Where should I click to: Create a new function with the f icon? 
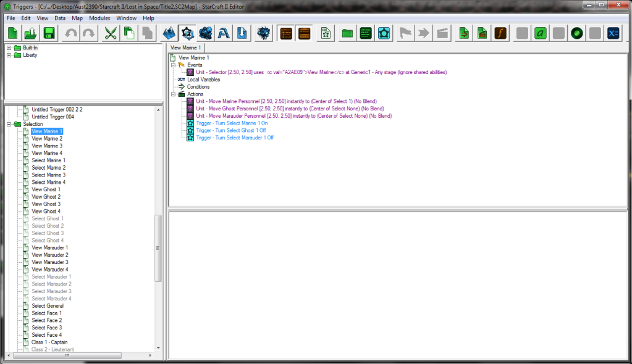pyautogui.click(x=500, y=33)
